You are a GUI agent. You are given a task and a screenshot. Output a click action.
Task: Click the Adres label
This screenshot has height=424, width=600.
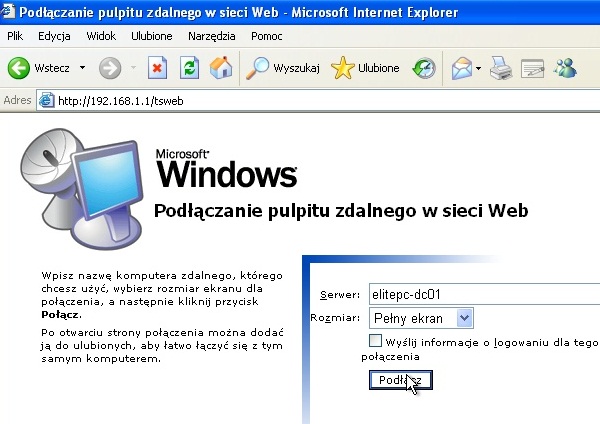pyautogui.click(x=17, y=100)
